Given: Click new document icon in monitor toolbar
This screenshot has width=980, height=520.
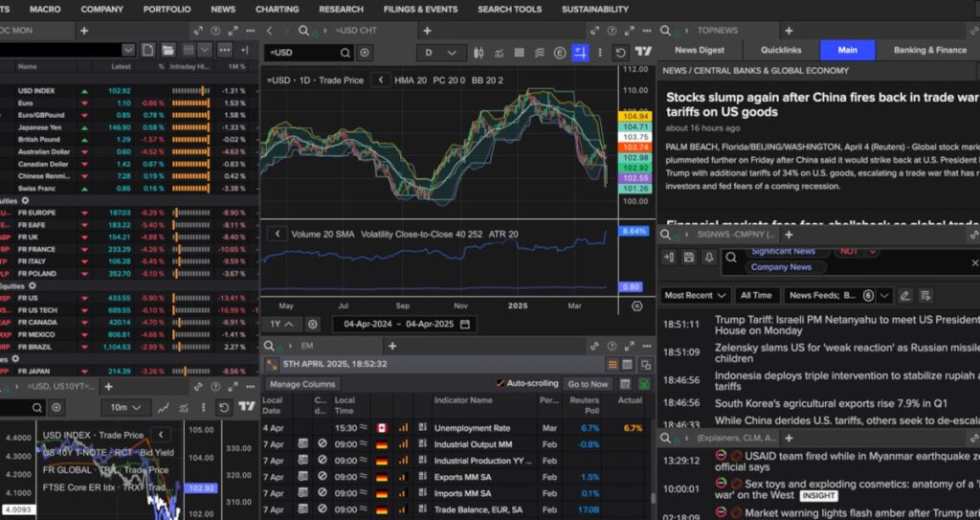Looking at the screenshot, I should click(147, 50).
